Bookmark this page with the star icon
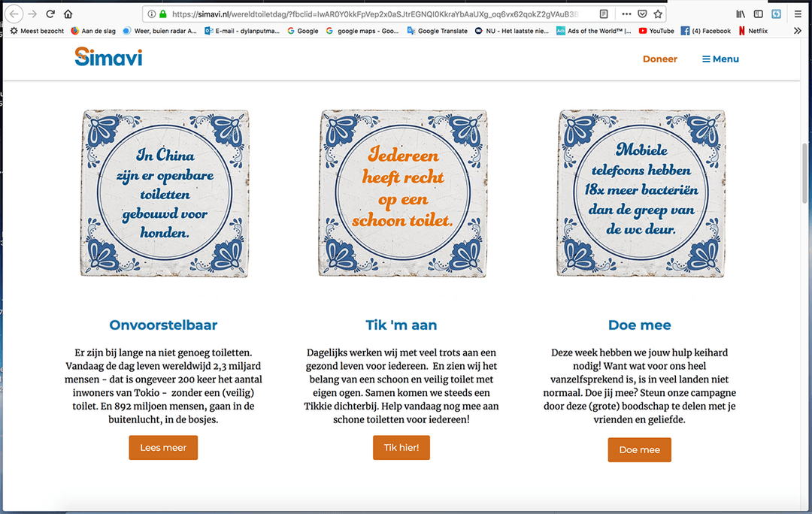This screenshot has width=812, height=514. click(x=658, y=14)
